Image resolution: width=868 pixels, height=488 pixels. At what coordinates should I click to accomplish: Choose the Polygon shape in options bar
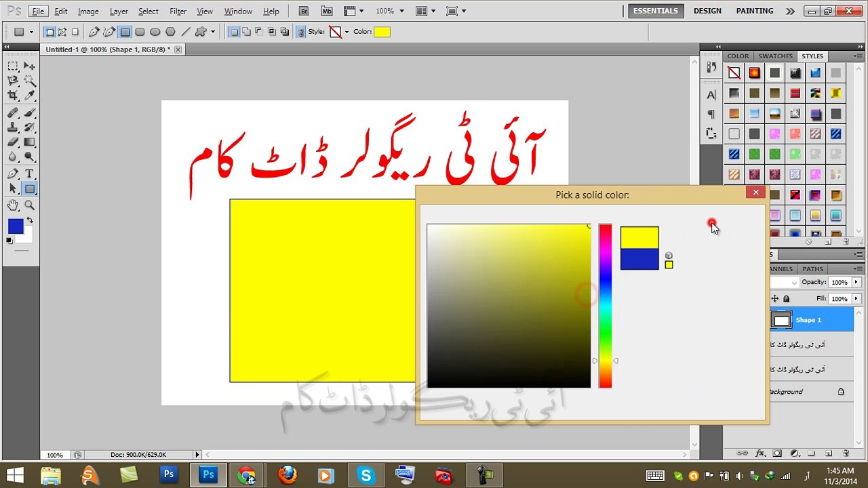click(x=170, y=32)
